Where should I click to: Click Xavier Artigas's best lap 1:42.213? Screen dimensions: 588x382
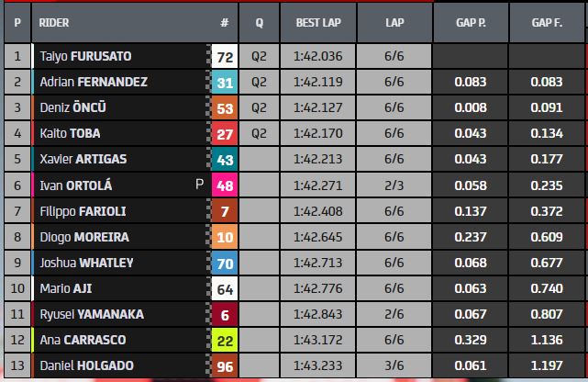pos(319,159)
